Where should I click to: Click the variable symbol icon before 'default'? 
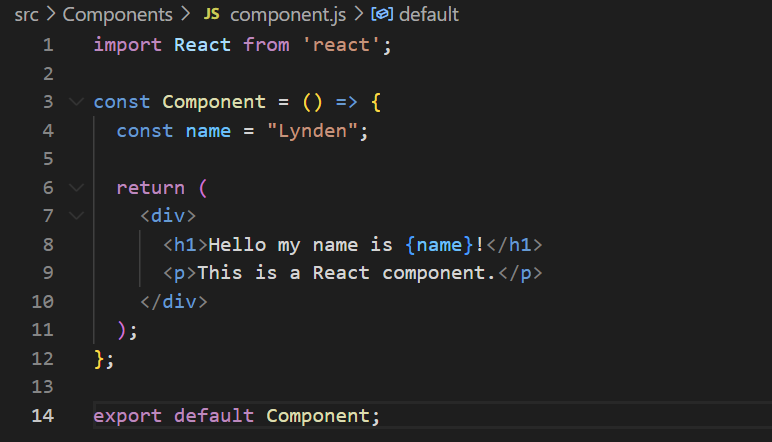click(x=382, y=14)
